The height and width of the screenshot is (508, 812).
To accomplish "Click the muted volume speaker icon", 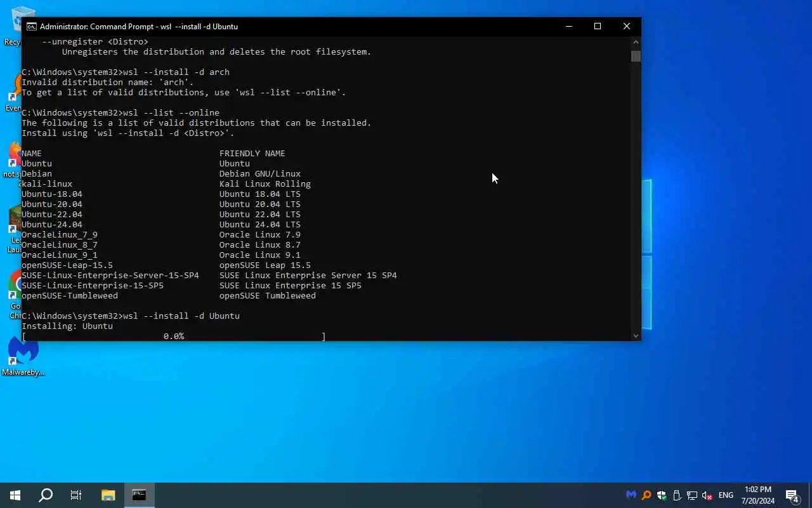I will click(x=707, y=495).
